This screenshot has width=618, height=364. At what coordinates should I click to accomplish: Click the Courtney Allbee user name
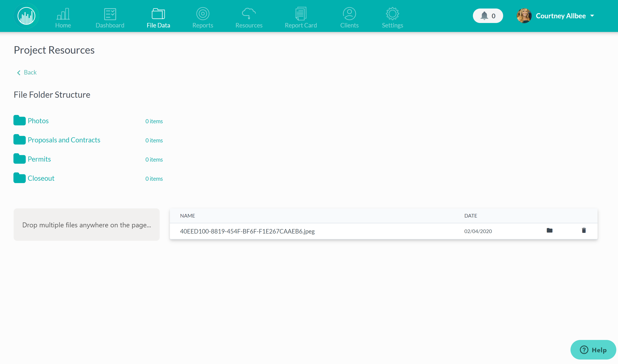click(560, 16)
